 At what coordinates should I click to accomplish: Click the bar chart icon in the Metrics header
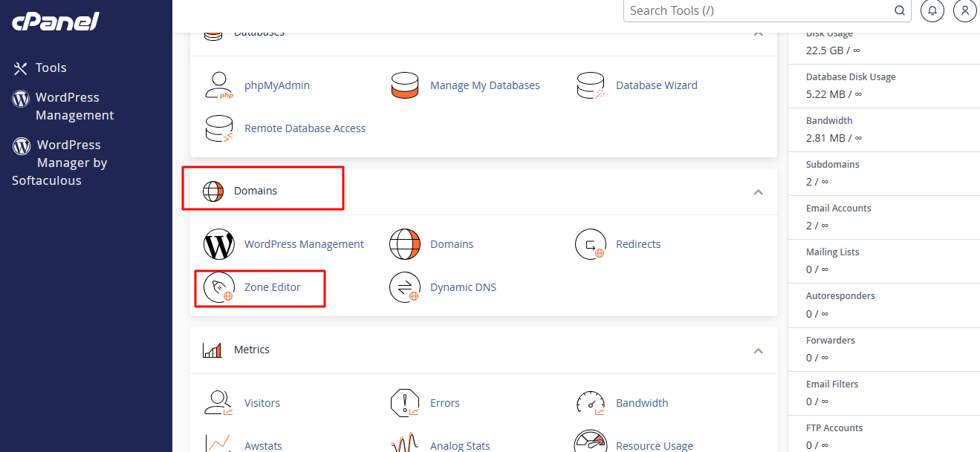coord(212,350)
